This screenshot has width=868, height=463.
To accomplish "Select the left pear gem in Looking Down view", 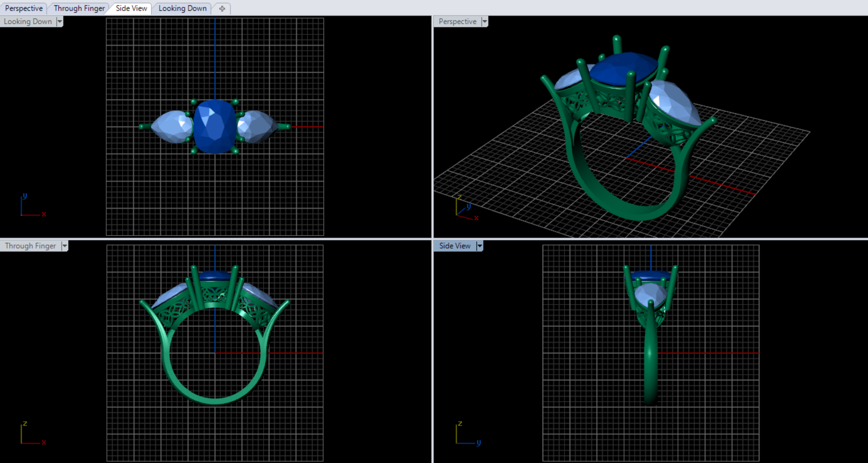I will tap(171, 127).
